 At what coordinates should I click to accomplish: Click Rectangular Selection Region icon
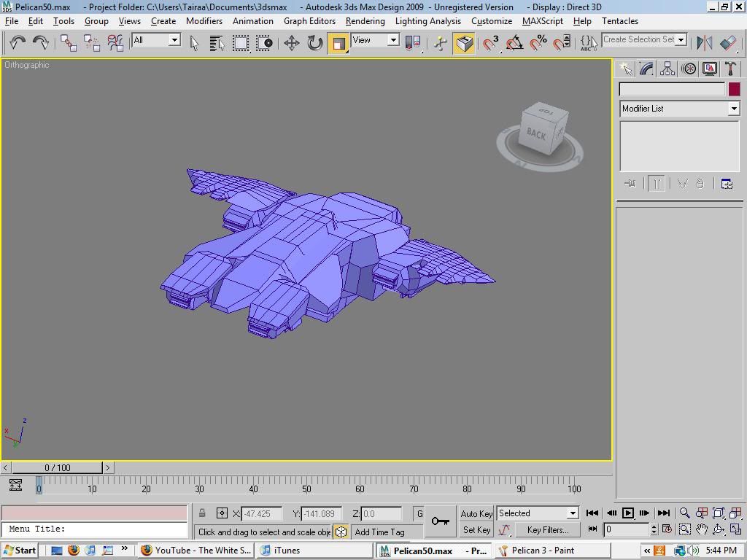point(241,43)
